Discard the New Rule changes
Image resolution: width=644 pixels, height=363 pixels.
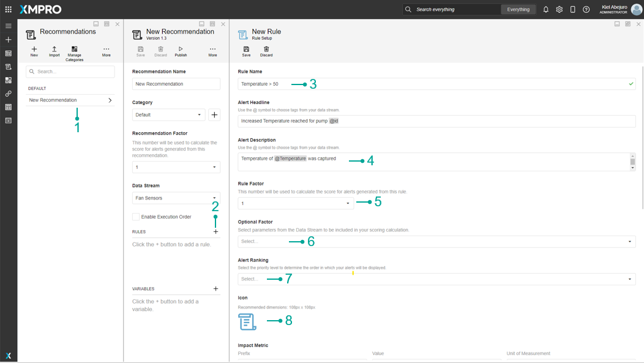tap(266, 51)
